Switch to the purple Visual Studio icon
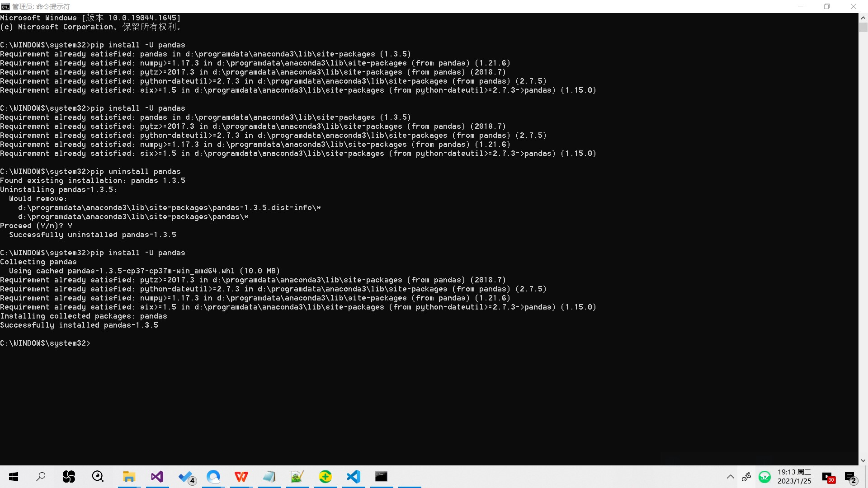This screenshot has height=488, width=868. pos(157,477)
